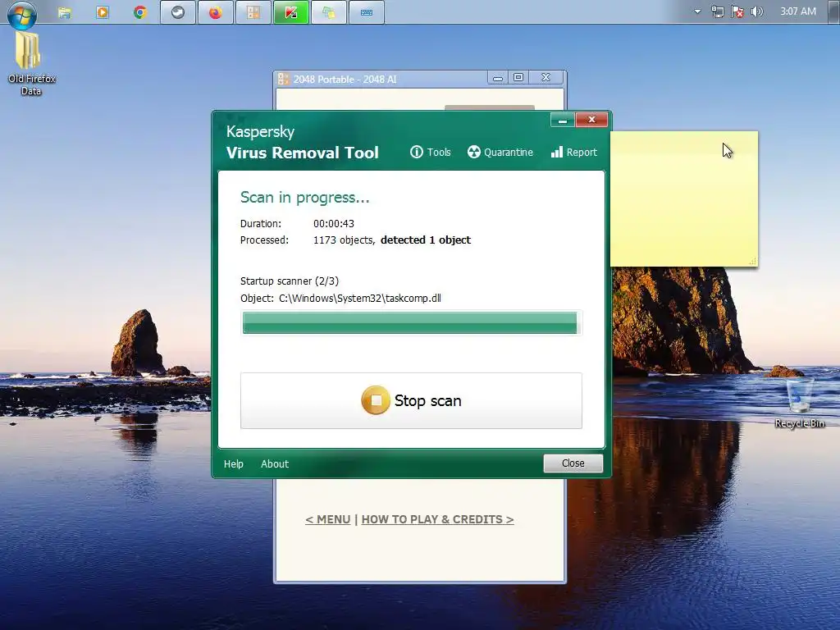This screenshot has height=630, width=840.
Task: Minimize the Kaspersky Virus Removal Tool window
Action: [563, 120]
